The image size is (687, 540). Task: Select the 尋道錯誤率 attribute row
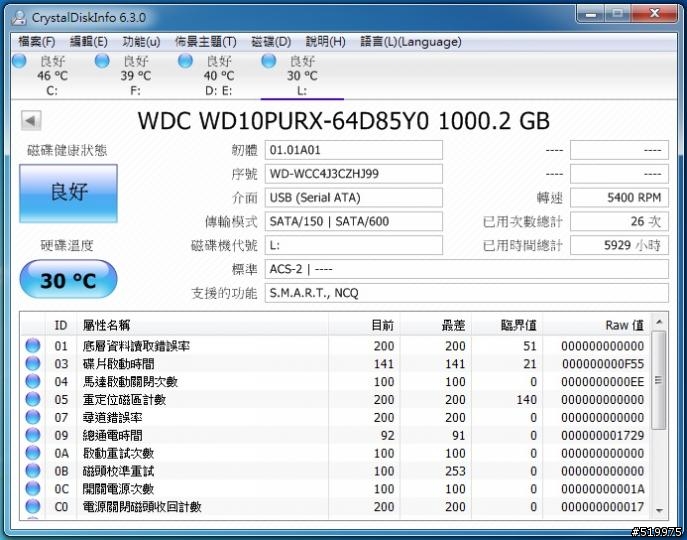[x=336, y=417]
